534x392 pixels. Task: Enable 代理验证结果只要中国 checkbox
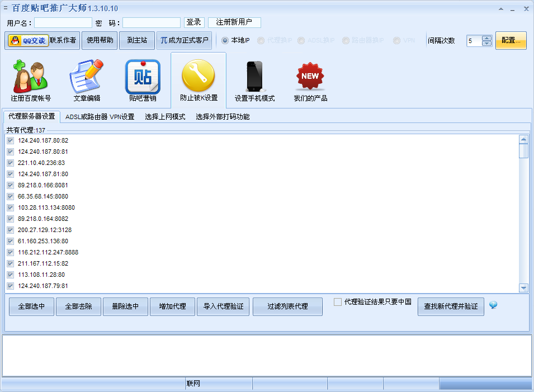[x=338, y=302]
